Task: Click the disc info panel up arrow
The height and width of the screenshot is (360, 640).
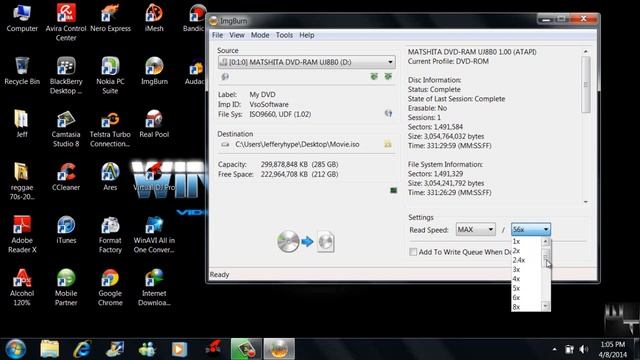Action: pyautogui.click(x=586, y=51)
